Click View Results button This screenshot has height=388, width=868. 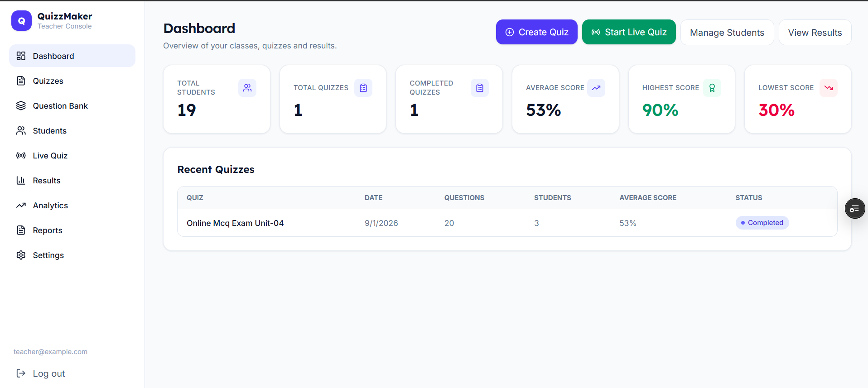click(815, 33)
